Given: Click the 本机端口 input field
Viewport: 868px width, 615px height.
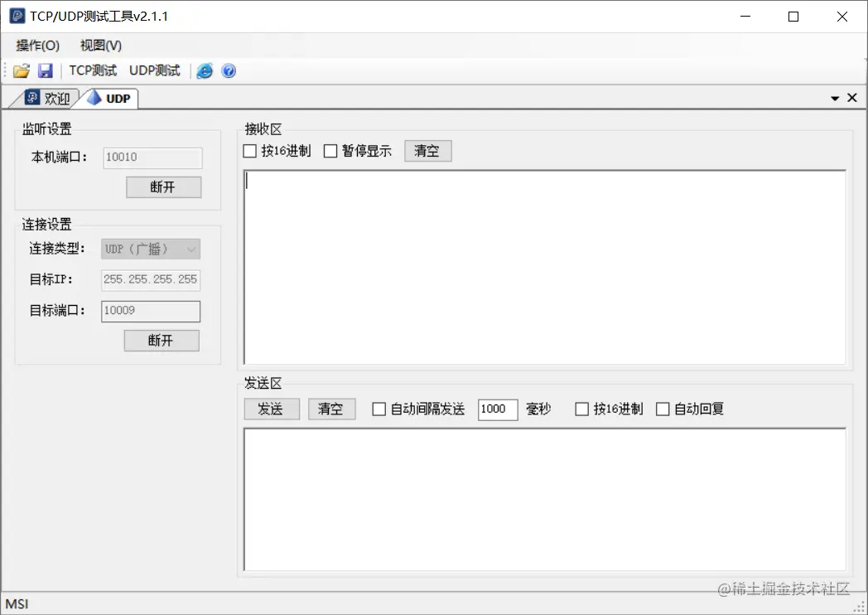Looking at the screenshot, I should 152,158.
